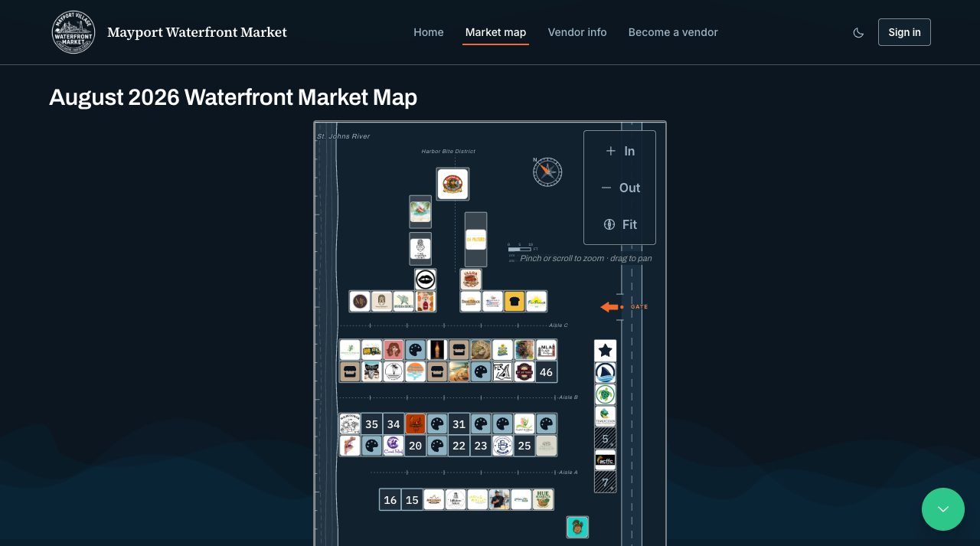The height and width of the screenshot is (546, 980).
Task: Open the yellow-text food truck booth
Action: [x=475, y=240]
